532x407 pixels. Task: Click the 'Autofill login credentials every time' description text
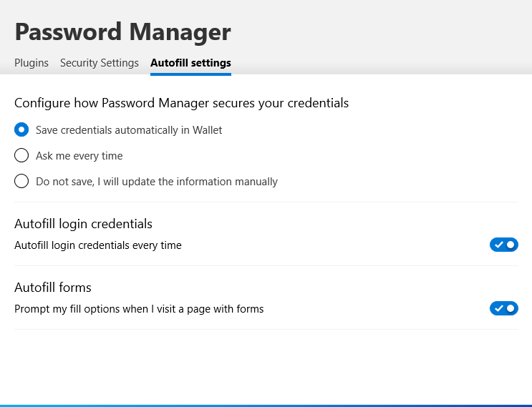pos(98,245)
